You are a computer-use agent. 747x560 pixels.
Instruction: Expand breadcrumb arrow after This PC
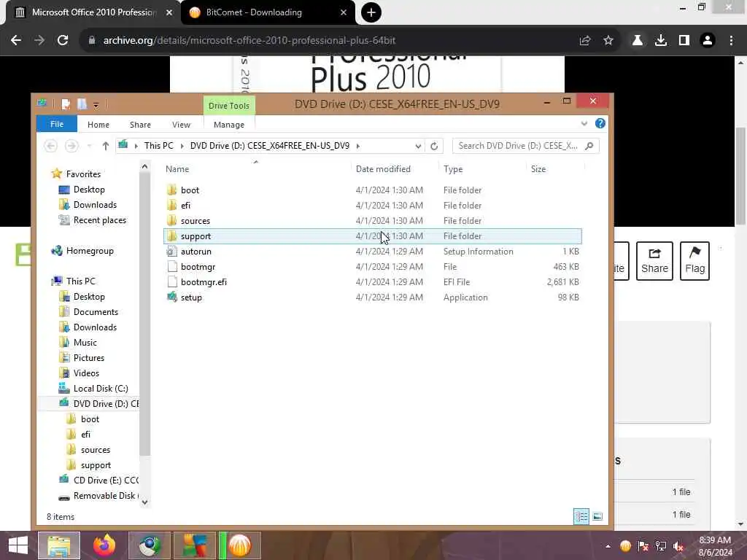182,146
